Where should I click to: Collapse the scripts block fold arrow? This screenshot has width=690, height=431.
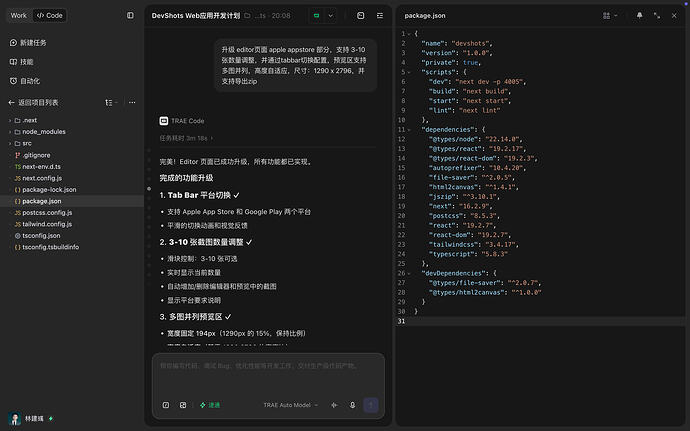tap(409, 72)
